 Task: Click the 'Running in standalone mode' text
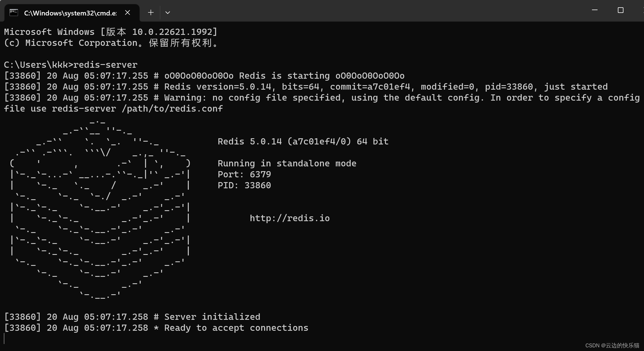tap(287, 163)
